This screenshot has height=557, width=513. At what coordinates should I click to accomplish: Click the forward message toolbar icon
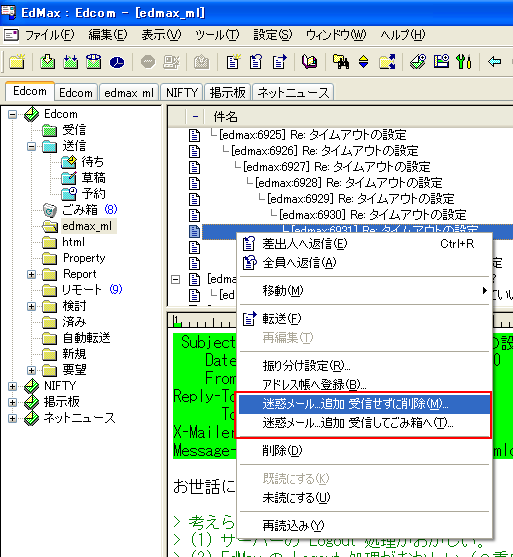(280, 62)
